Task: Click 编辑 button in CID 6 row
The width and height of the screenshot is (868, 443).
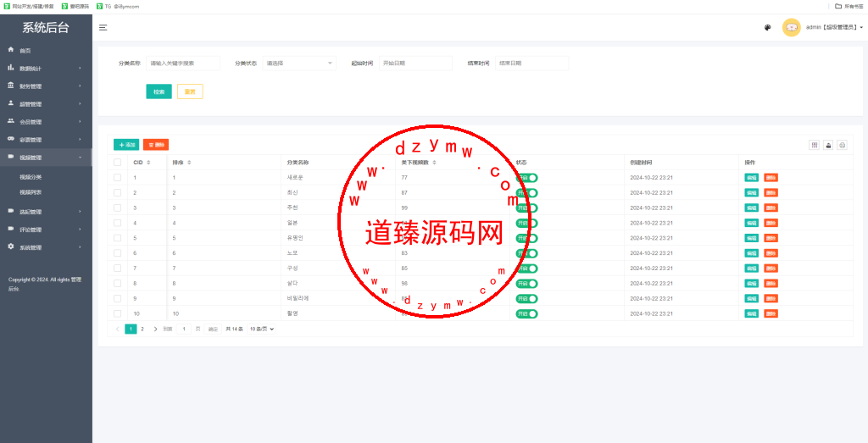Action: click(x=751, y=253)
